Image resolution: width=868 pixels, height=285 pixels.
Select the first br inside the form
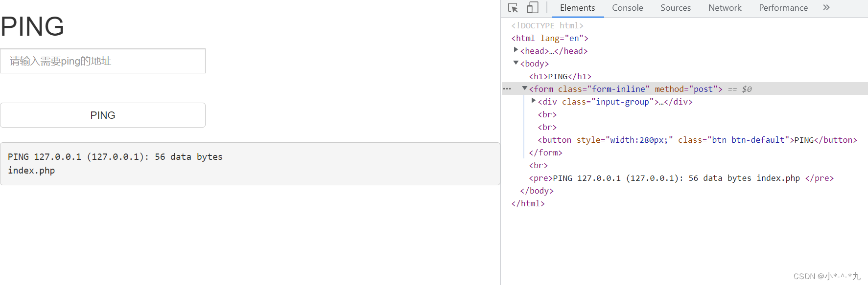[547, 114]
